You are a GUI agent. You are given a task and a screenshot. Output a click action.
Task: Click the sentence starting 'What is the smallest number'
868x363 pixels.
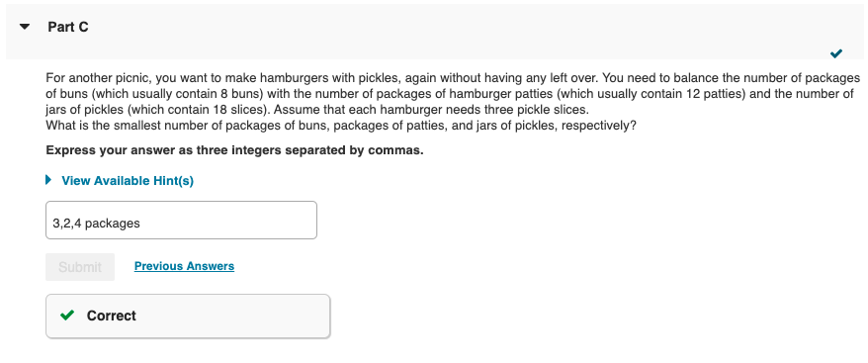click(x=341, y=126)
